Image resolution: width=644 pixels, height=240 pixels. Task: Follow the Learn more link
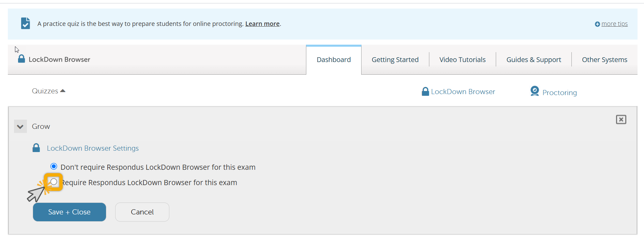(x=262, y=24)
